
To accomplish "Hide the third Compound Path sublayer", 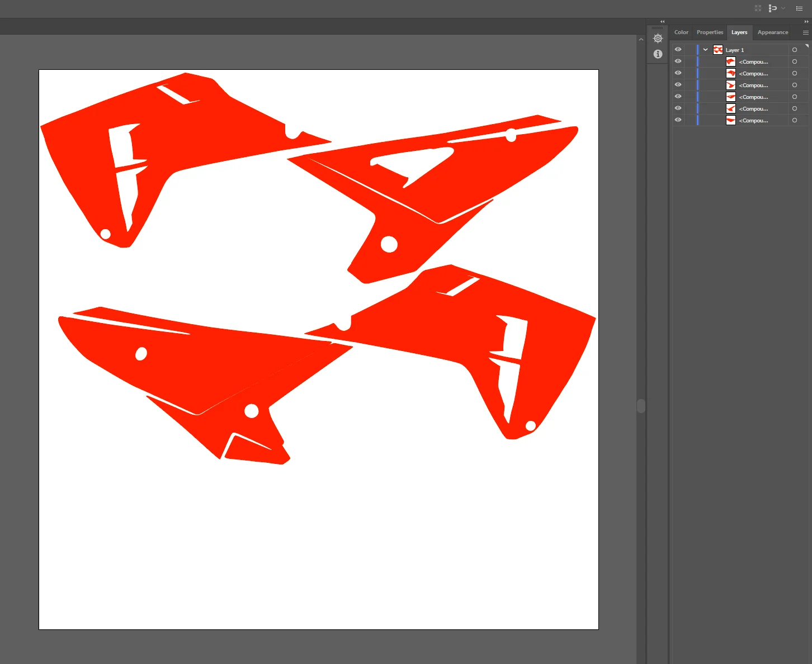I will [x=678, y=84].
